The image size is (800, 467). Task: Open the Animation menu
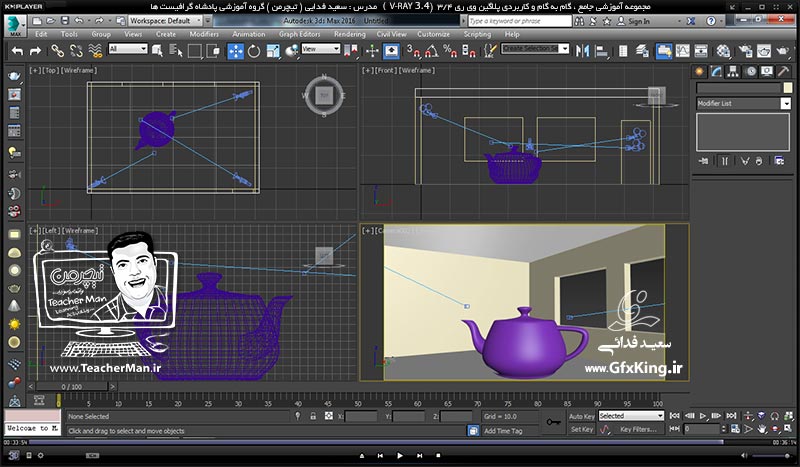(248, 34)
